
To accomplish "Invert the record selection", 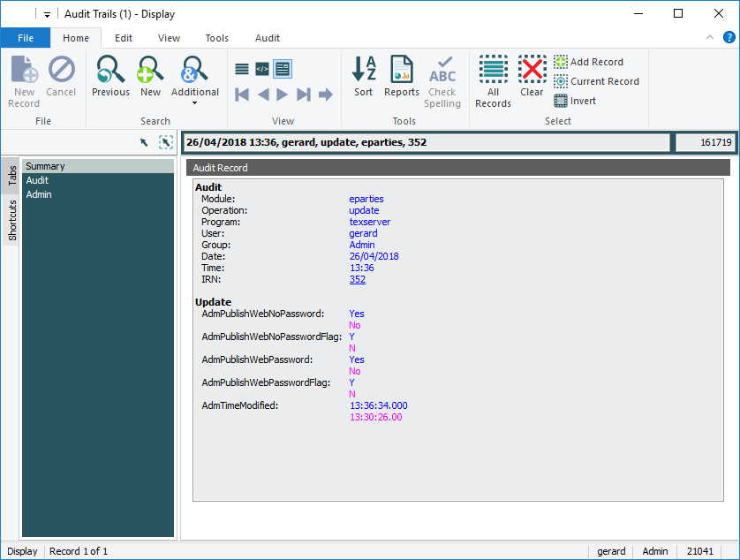I will coord(575,101).
